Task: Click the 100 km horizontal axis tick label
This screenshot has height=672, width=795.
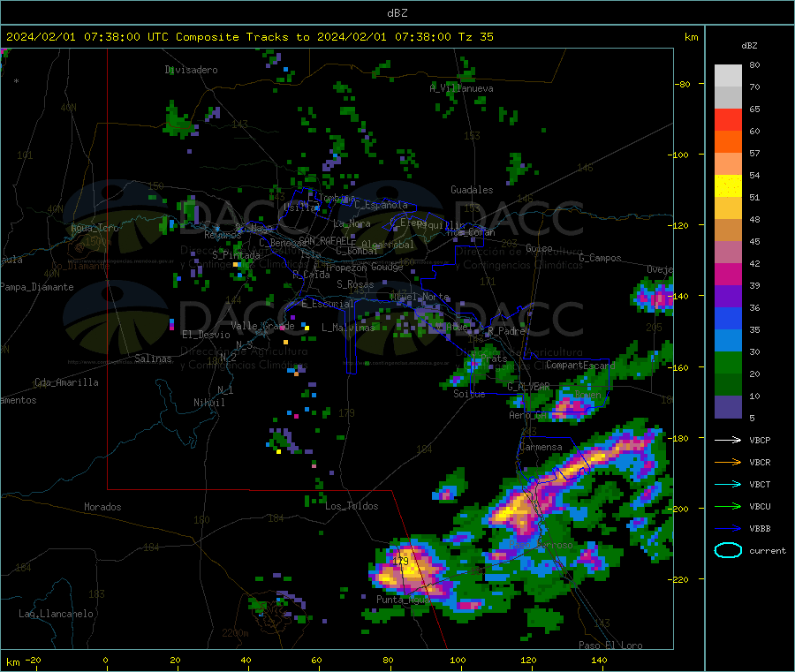Action: (458, 660)
